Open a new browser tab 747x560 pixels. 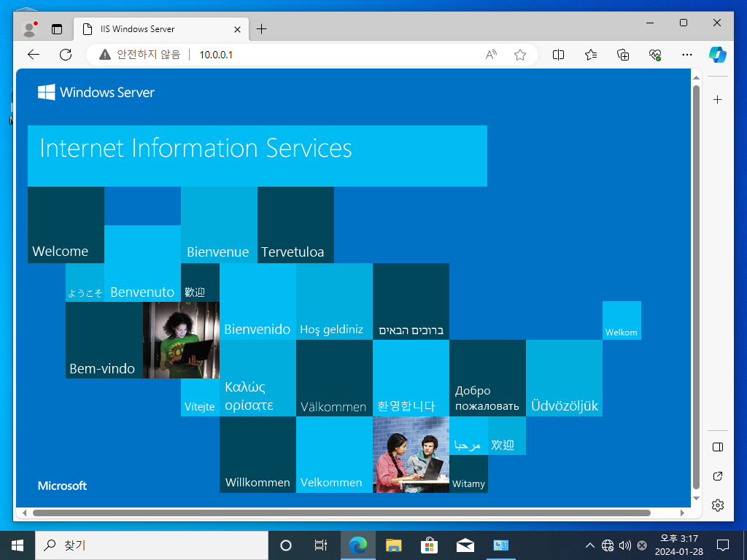click(x=262, y=29)
